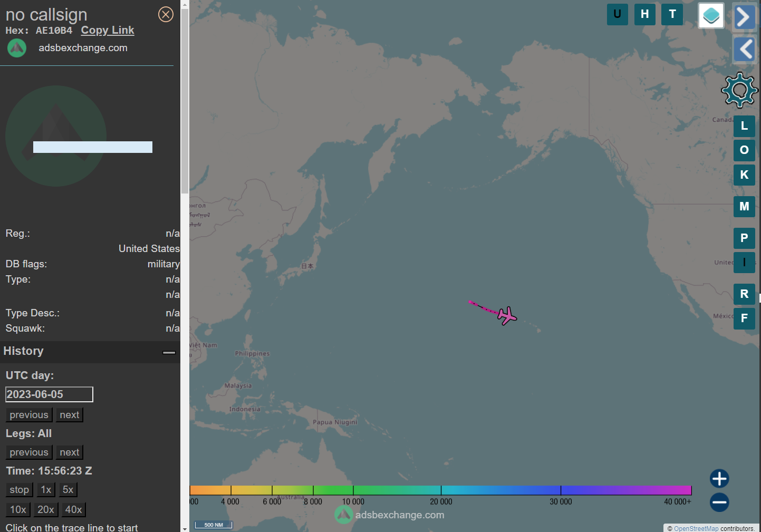Click the sidebar vertical scrollbar
The width and height of the screenshot is (761, 532).
pos(185,100)
